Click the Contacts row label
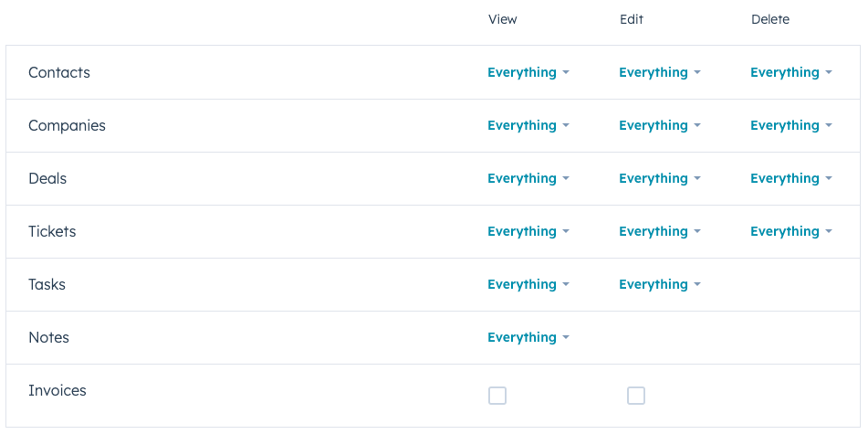This screenshot has height=434, width=868. click(x=59, y=72)
